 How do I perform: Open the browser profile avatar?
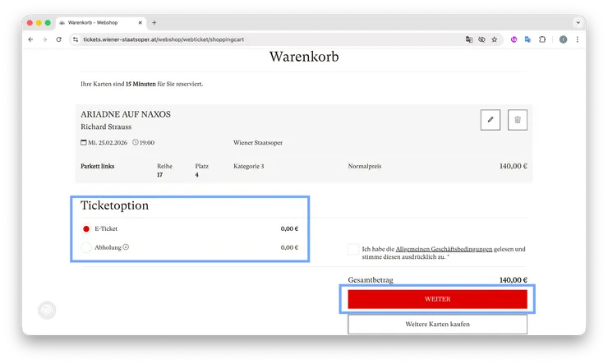563,39
